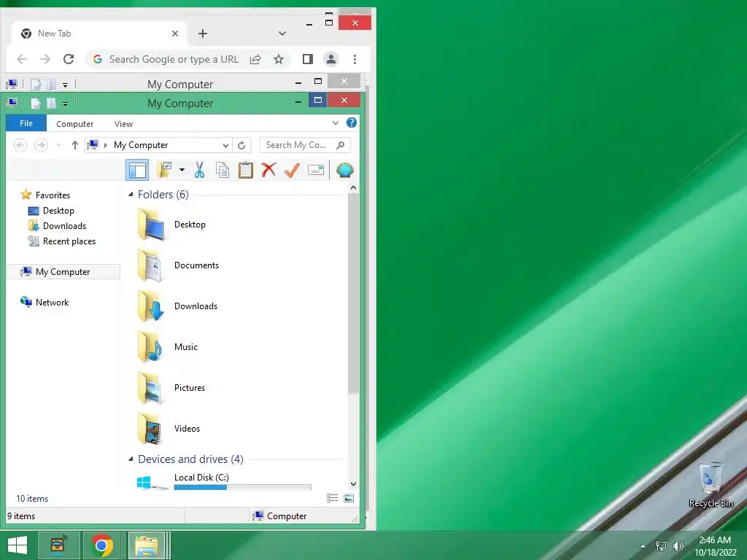Click the Back arrow in Explorer
This screenshot has height=560, width=747.
[x=20, y=145]
